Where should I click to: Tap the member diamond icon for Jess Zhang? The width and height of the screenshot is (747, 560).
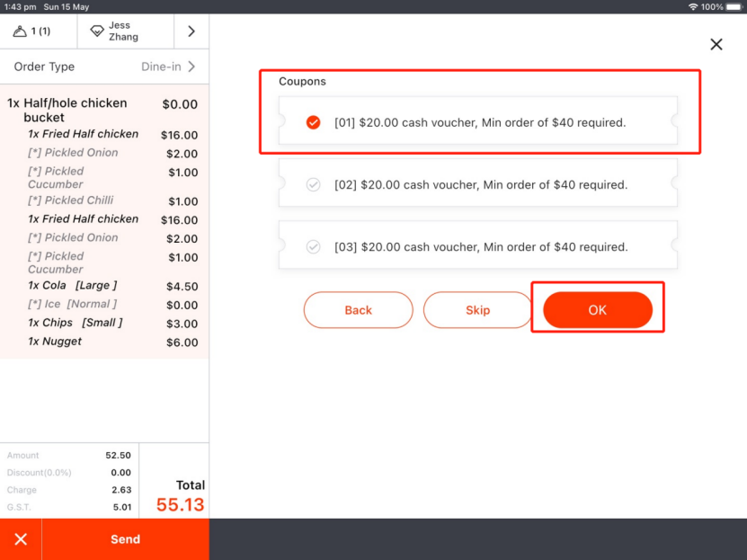97,31
